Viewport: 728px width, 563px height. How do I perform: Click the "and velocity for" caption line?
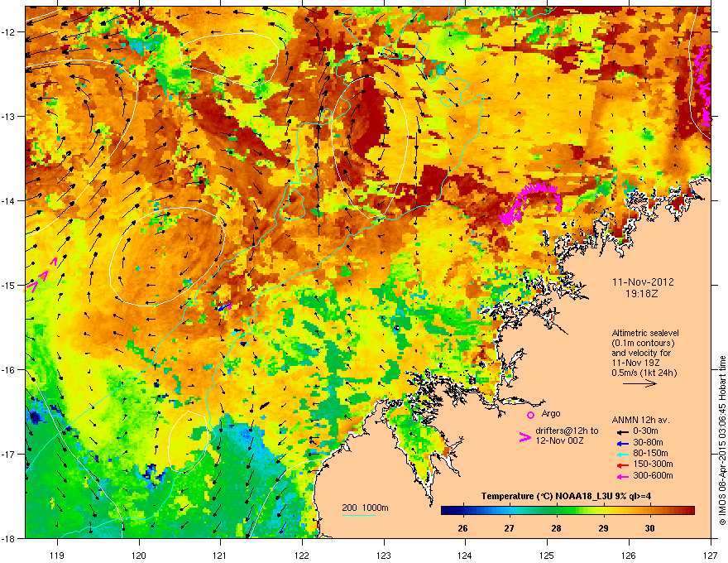click(640, 353)
